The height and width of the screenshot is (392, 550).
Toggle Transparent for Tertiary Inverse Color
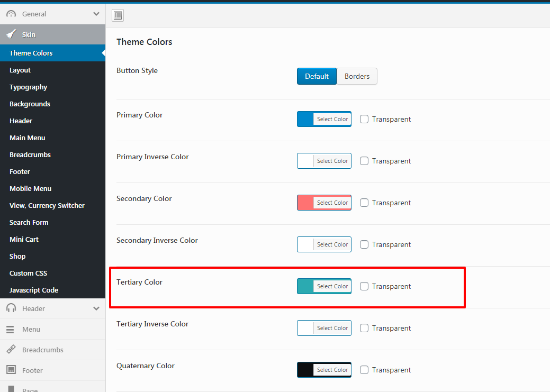tap(364, 328)
